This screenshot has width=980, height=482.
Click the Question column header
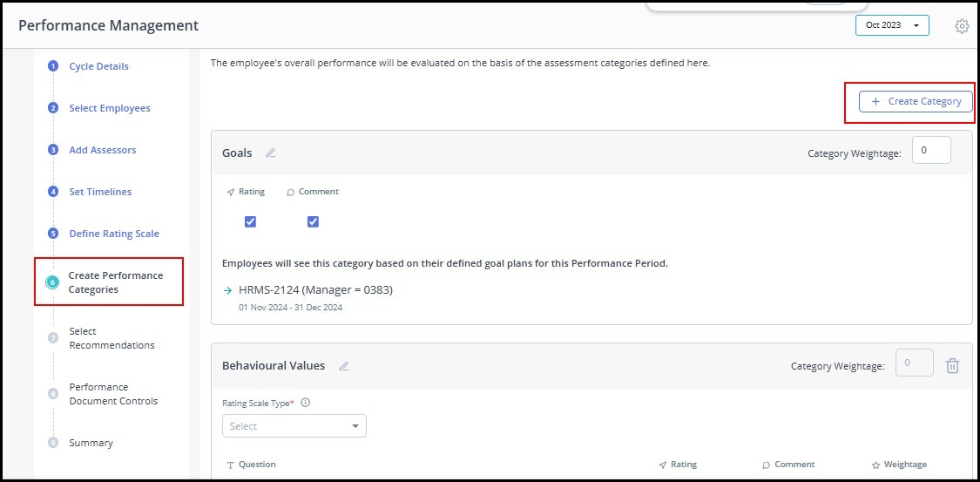point(257,465)
